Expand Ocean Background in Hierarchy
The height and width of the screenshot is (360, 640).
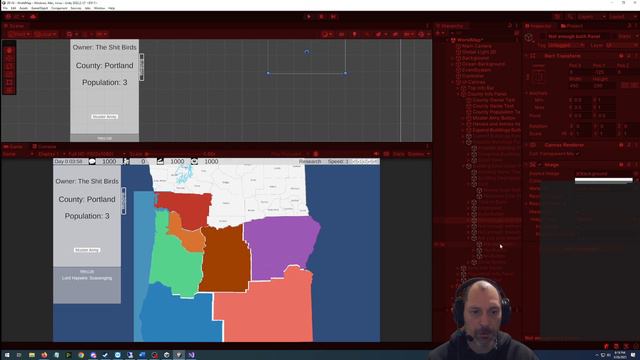coord(453,64)
